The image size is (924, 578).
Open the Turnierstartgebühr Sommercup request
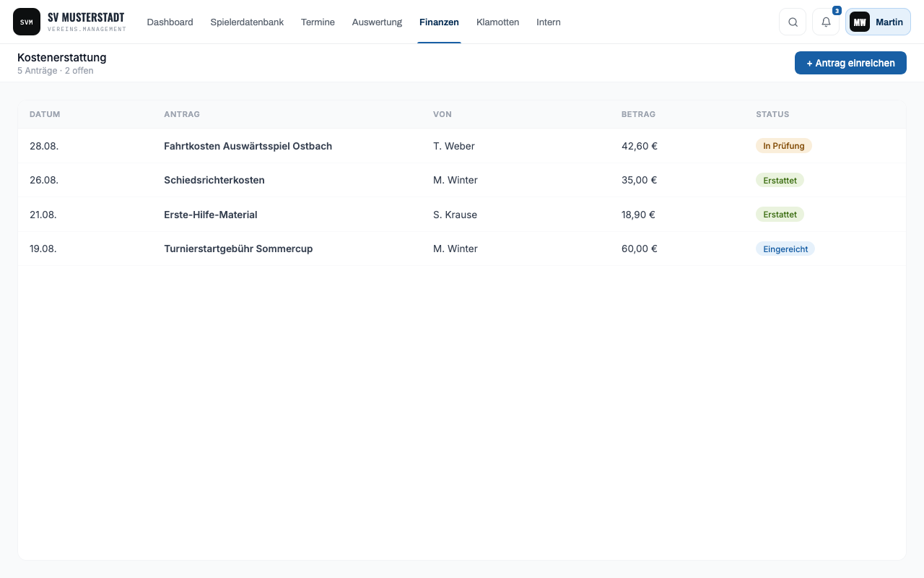(x=238, y=249)
